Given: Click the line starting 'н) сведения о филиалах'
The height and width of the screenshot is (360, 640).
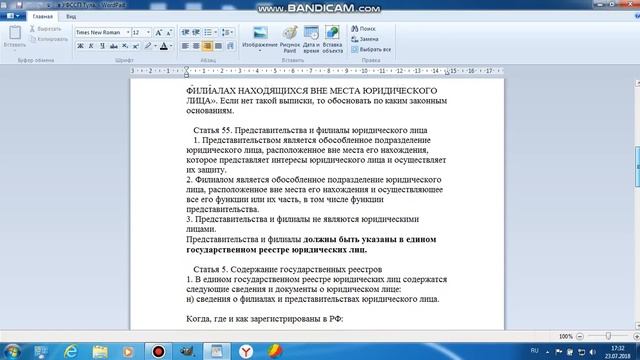Looking at the screenshot, I should point(313,299).
